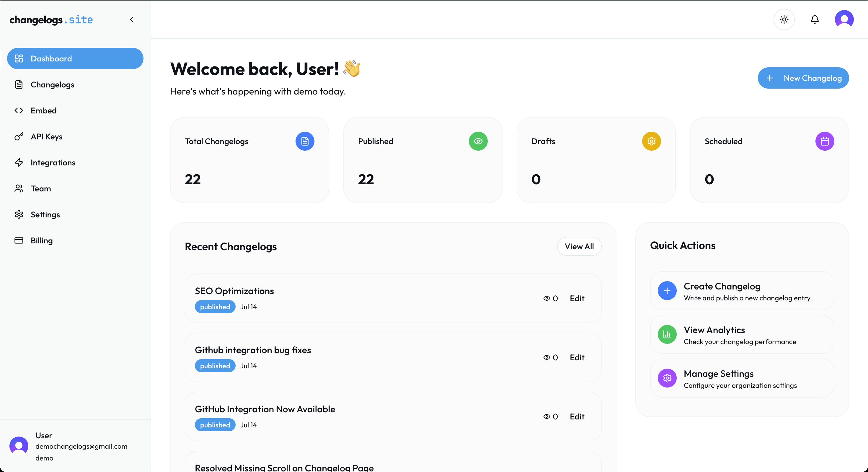Collapse the sidebar with the chevron arrow

coord(132,19)
